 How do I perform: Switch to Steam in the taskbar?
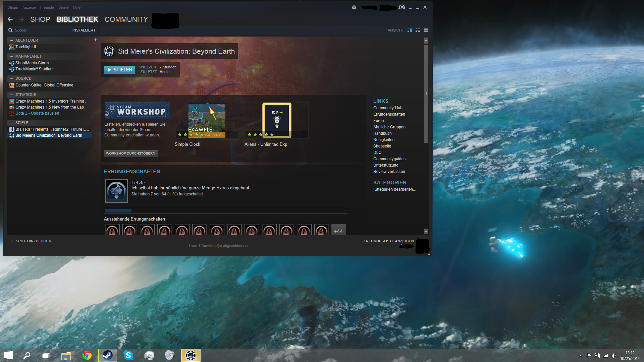(108, 355)
